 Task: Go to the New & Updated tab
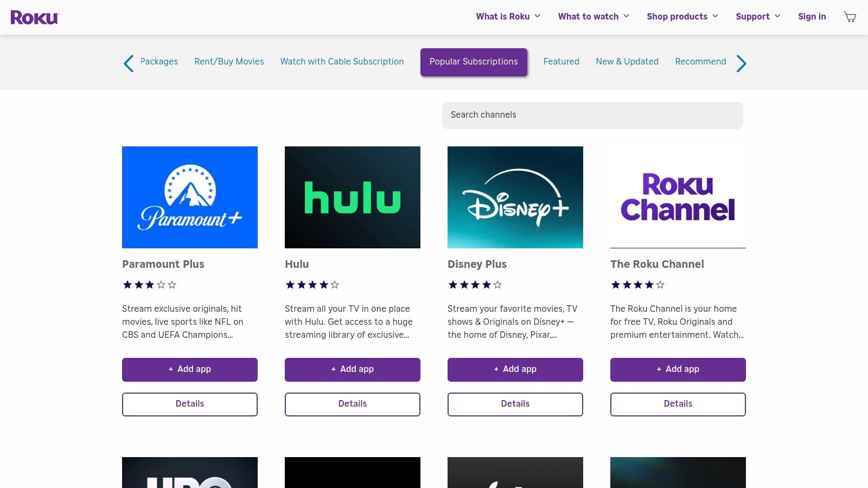[x=627, y=62]
